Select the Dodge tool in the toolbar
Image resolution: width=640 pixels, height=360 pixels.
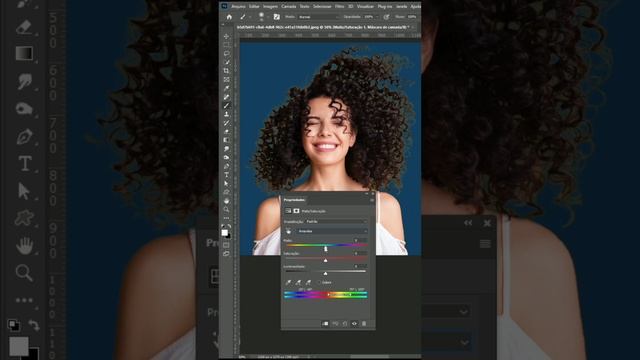tap(226, 158)
